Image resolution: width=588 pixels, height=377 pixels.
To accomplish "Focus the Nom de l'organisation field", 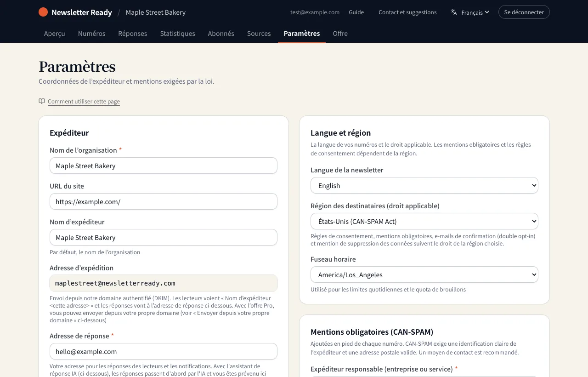I will pos(164,166).
